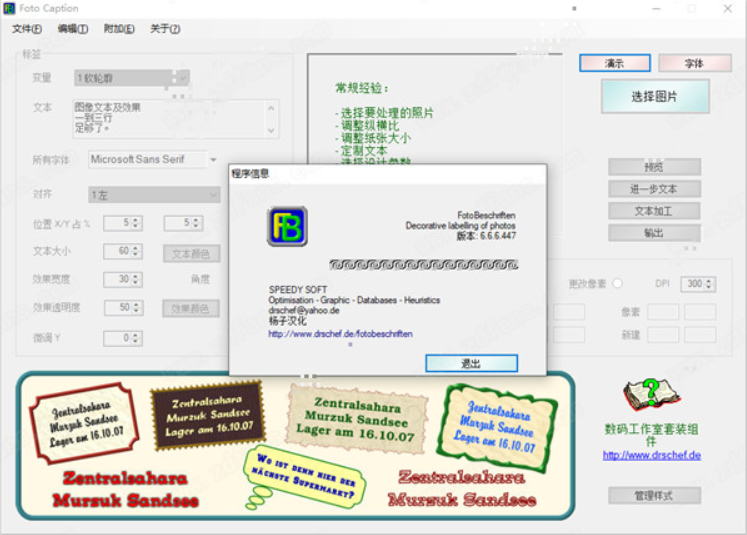Click the 常规经验 heading text
Image resolution: width=747 pixels, height=535 pixels.
362,88
